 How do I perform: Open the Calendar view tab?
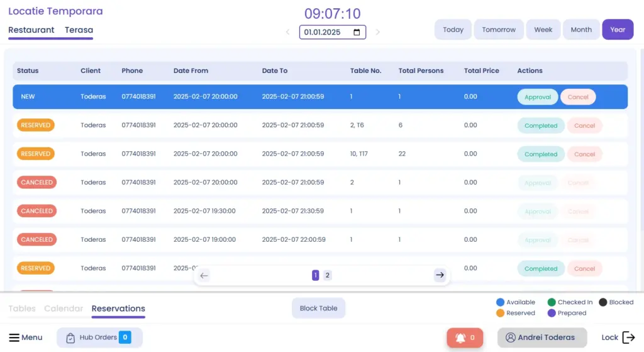(x=64, y=309)
